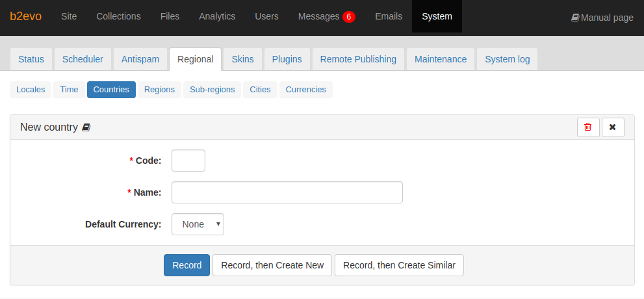This screenshot has width=644, height=299.
Task: Expand the Default Currency dropdown
Action: [x=198, y=224]
